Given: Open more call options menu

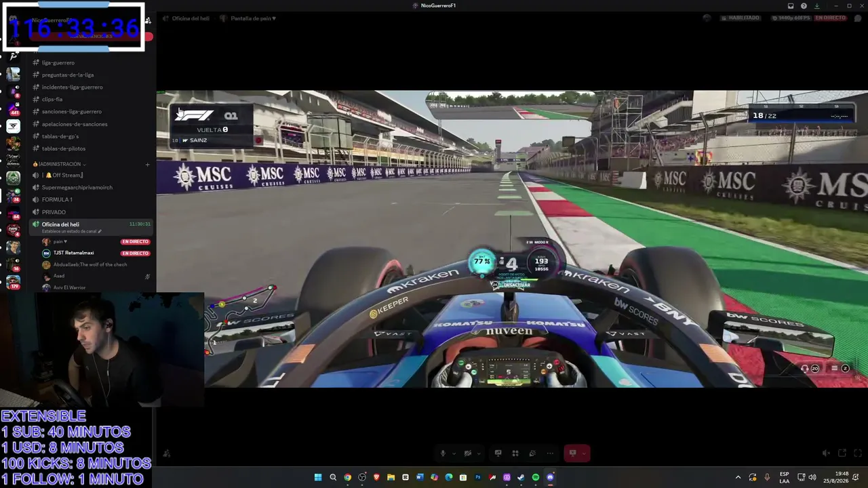Looking at the screenshot, I should [550, 453].
